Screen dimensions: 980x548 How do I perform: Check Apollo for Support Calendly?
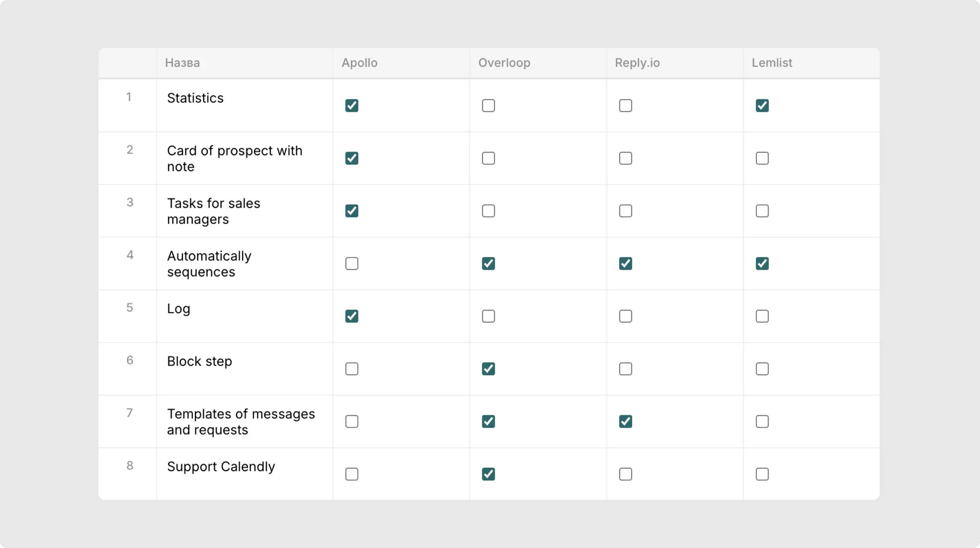(352, 474)
